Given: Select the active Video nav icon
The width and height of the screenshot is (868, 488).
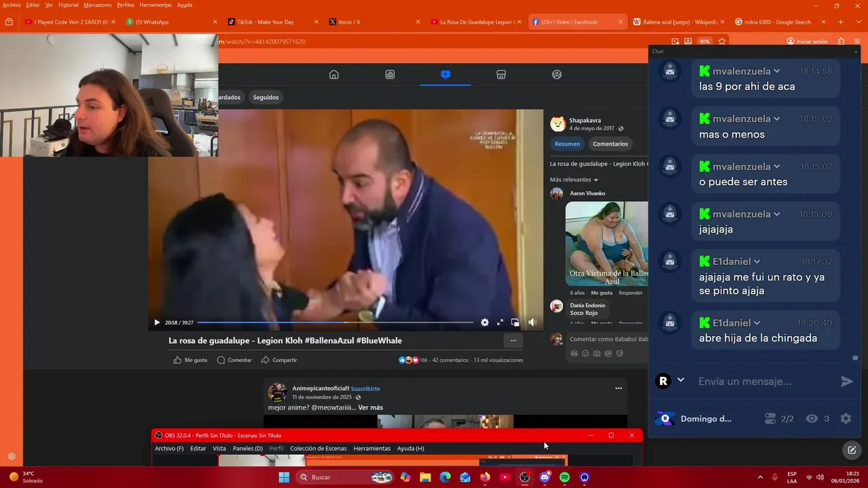Looking at the screenshot, I should pos(446,75).
